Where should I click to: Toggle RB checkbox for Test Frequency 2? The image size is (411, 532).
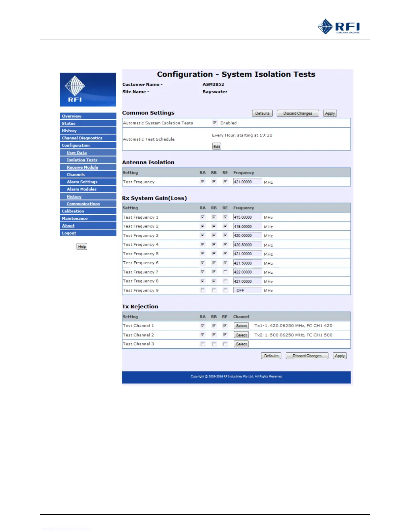coord(214,226)
